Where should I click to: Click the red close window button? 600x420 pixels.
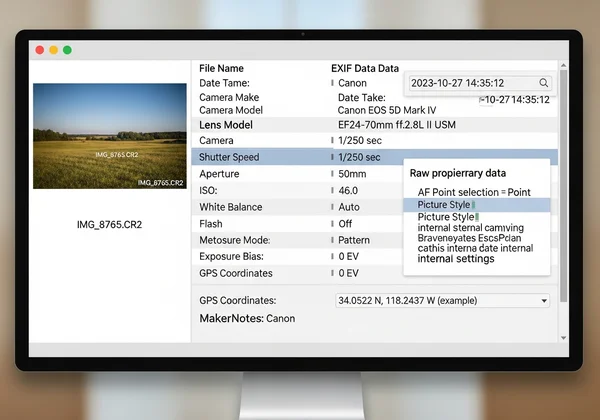[40, 49]
